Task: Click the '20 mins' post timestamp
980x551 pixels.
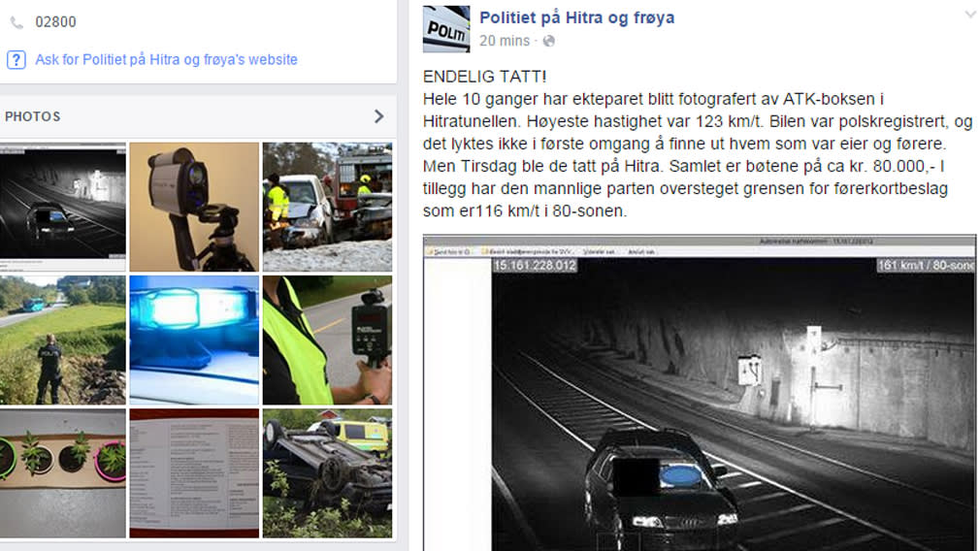Action: click(x=505, y=42)
